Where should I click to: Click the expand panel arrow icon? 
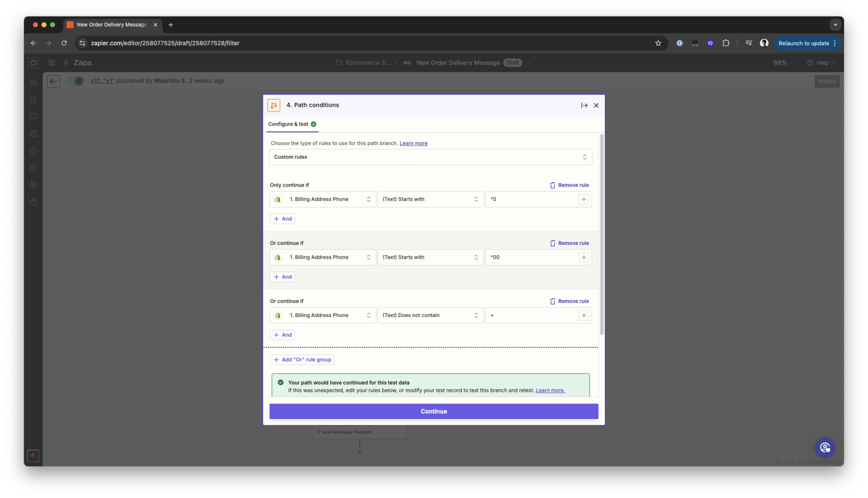click(x=584, y=105)
